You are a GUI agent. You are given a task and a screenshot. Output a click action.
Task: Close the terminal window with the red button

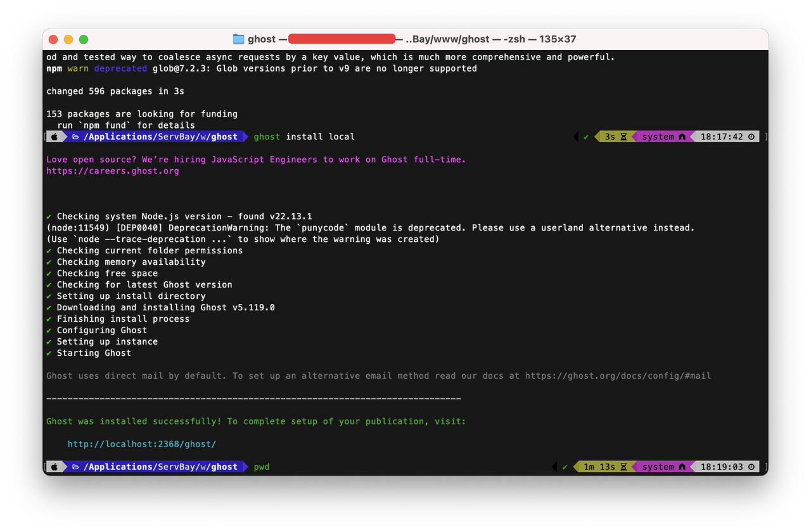53,39
